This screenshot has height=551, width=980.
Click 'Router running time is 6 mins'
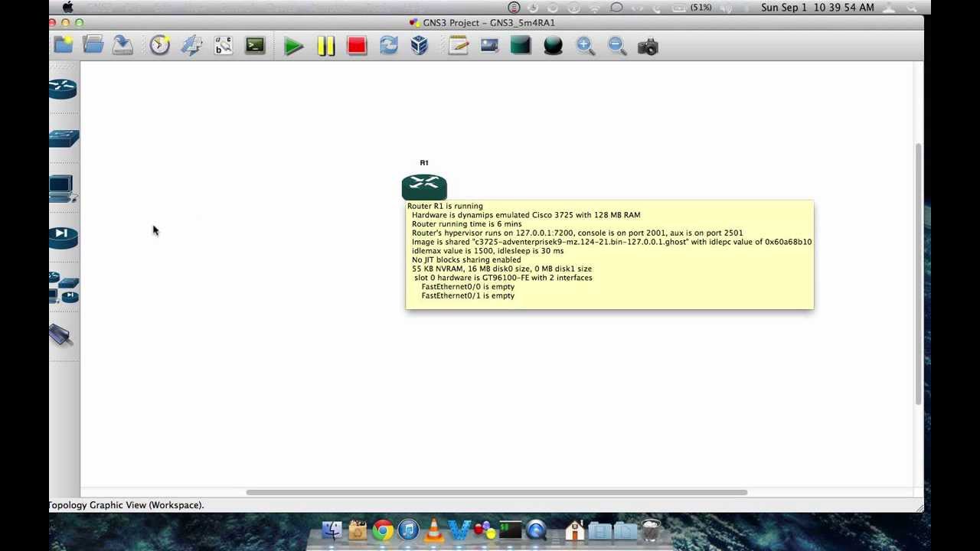click(466, 224)
